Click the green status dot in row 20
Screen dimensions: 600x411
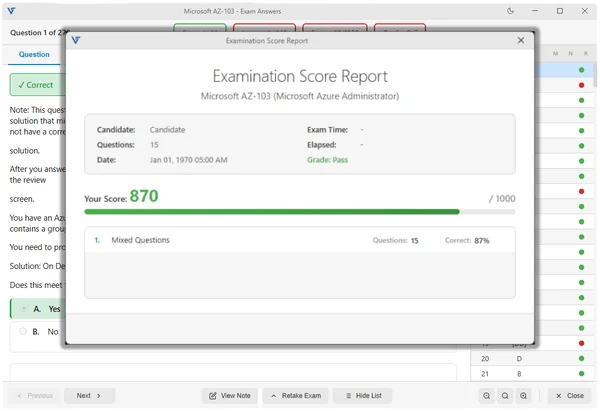(581, 359)
